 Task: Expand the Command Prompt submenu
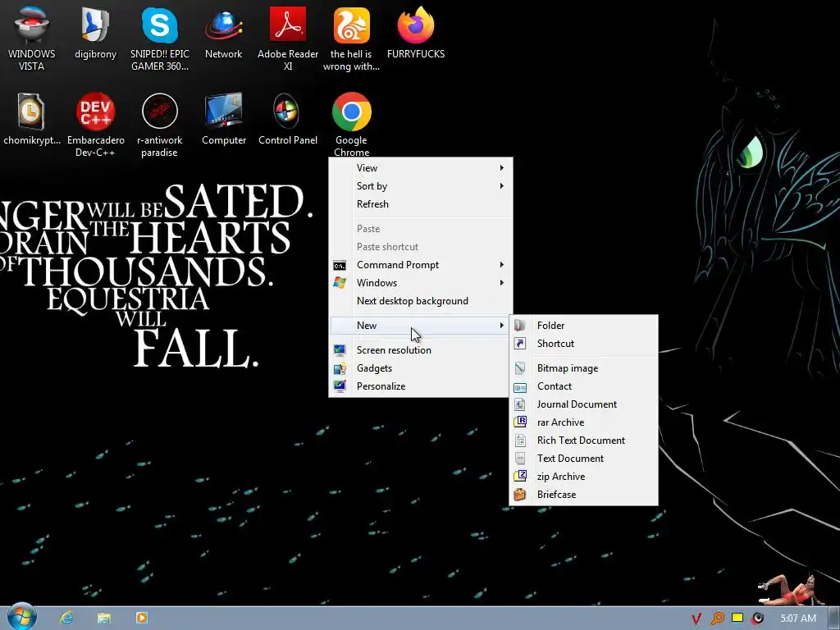421,265
